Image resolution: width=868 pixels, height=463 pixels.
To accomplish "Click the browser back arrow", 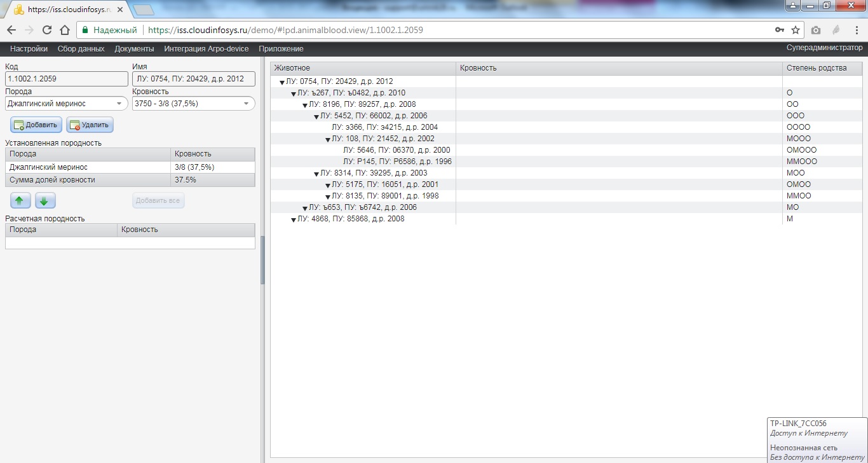I will tap(11, 30).
